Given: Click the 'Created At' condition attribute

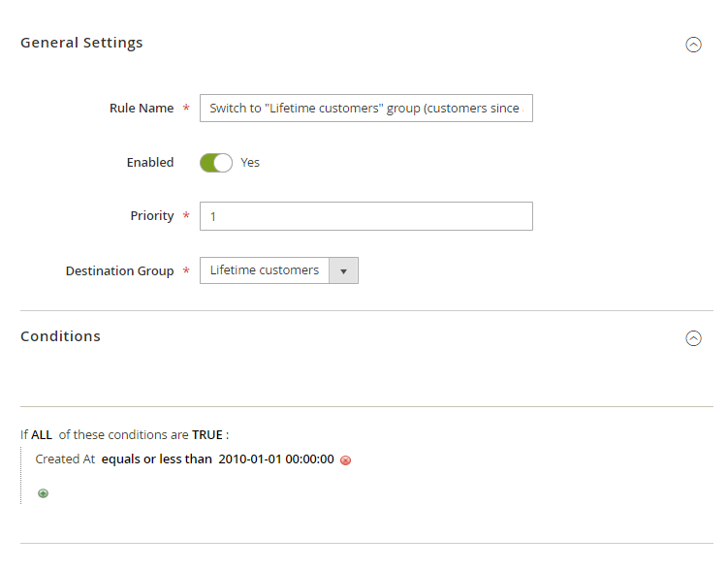Looking at the screenshot, I should [x=65, y=459].
